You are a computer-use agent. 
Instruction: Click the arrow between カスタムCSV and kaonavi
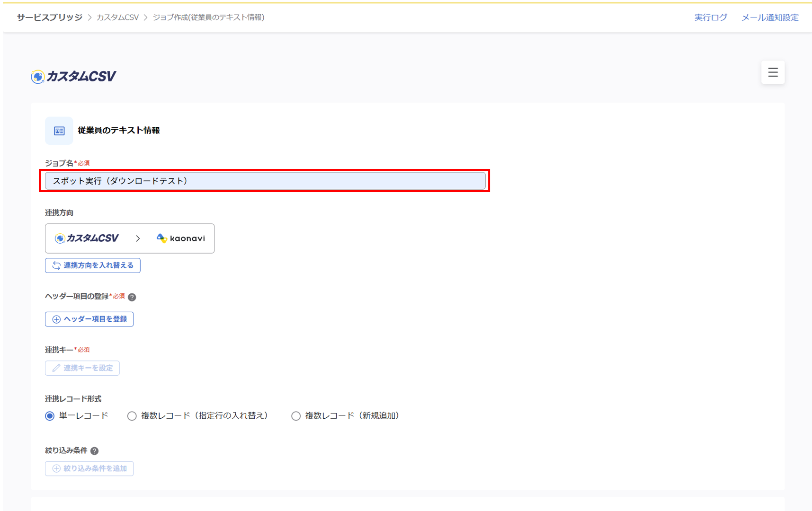coord(138,238)
